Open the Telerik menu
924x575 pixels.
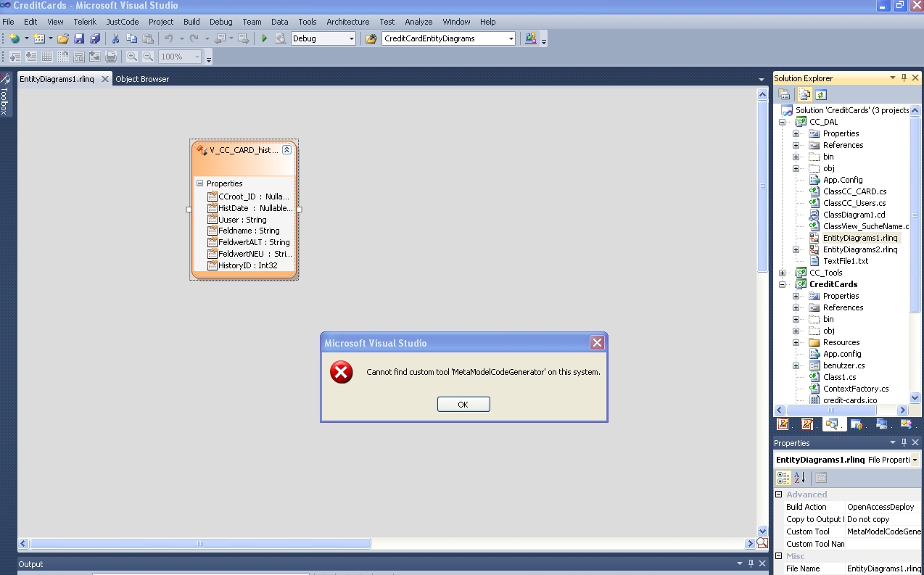tap(85, 22)
